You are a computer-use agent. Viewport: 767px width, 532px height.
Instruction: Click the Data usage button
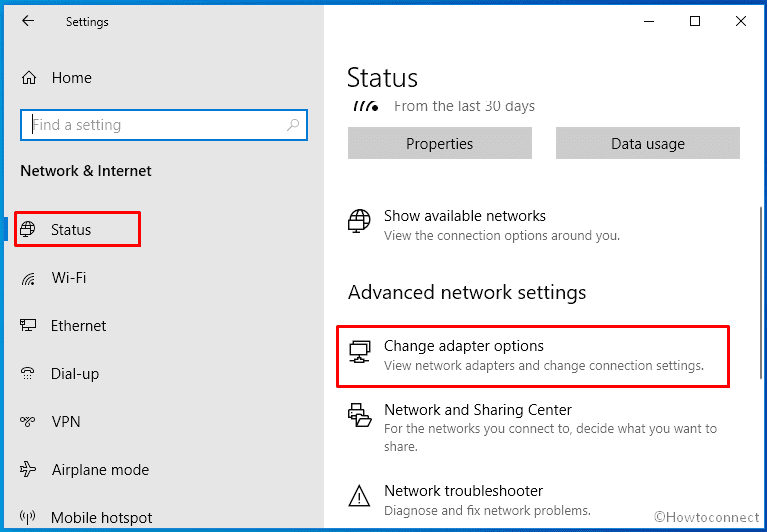tap(648, 143)
